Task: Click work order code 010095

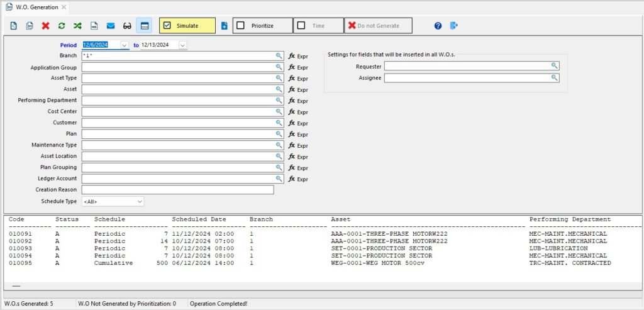Action: coord(20,263)
